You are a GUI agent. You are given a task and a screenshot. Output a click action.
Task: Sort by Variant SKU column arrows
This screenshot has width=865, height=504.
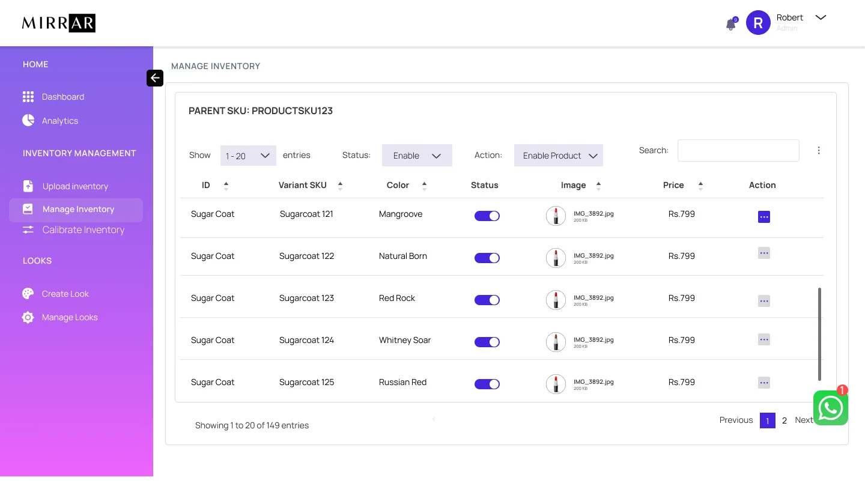(340, 186)
